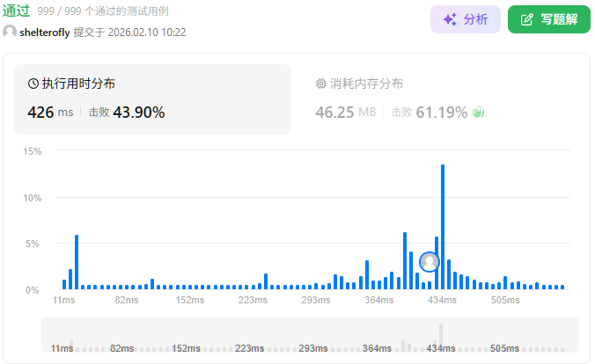The width and height of the screenshot is (595, 364).
Task: Click the tallest bar in the histogram
Action: tap(442, 227)
